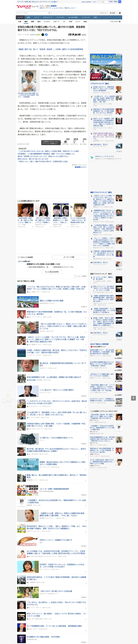Open the 湘南ふじみ霊園 sidebar ad banner
Viewport: 138px width, 644px height.
click(106, 67)
